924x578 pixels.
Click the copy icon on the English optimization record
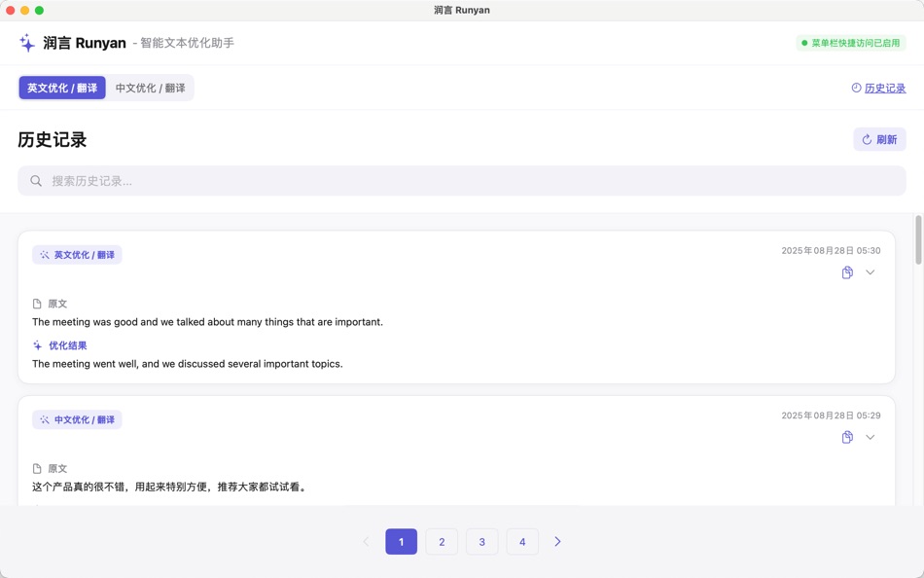click(x=846, y=271)
